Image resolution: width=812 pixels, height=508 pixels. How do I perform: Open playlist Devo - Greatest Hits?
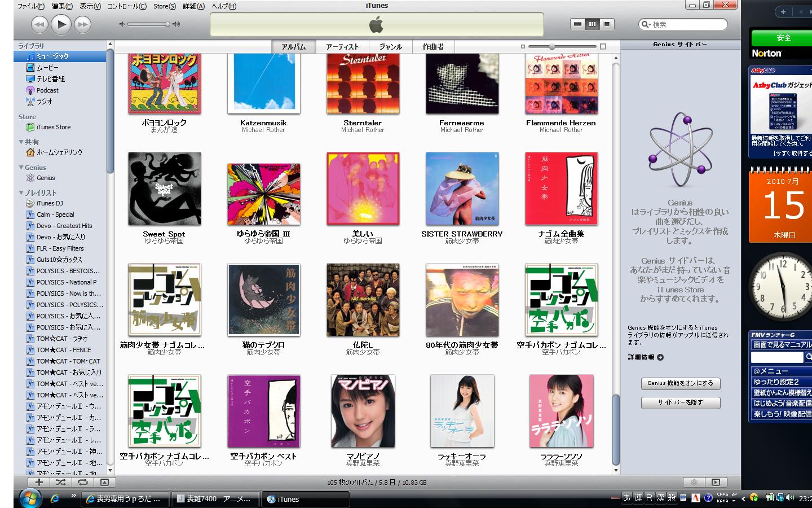pyautogui.click(x=60, y=226)
